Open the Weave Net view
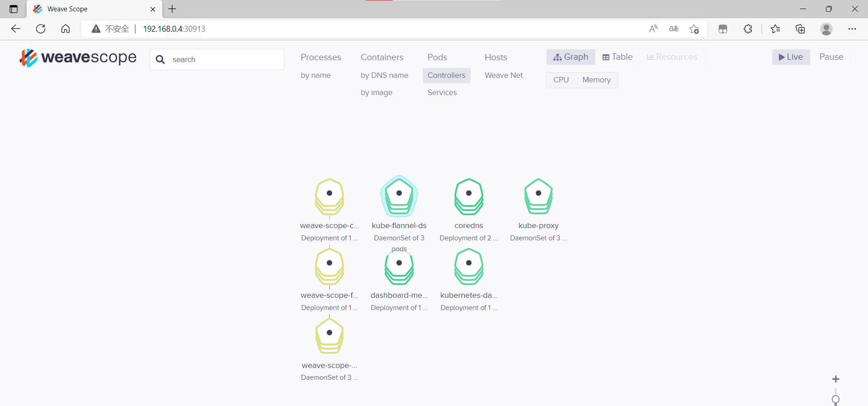Screen dimensions: 868x406 504,75
